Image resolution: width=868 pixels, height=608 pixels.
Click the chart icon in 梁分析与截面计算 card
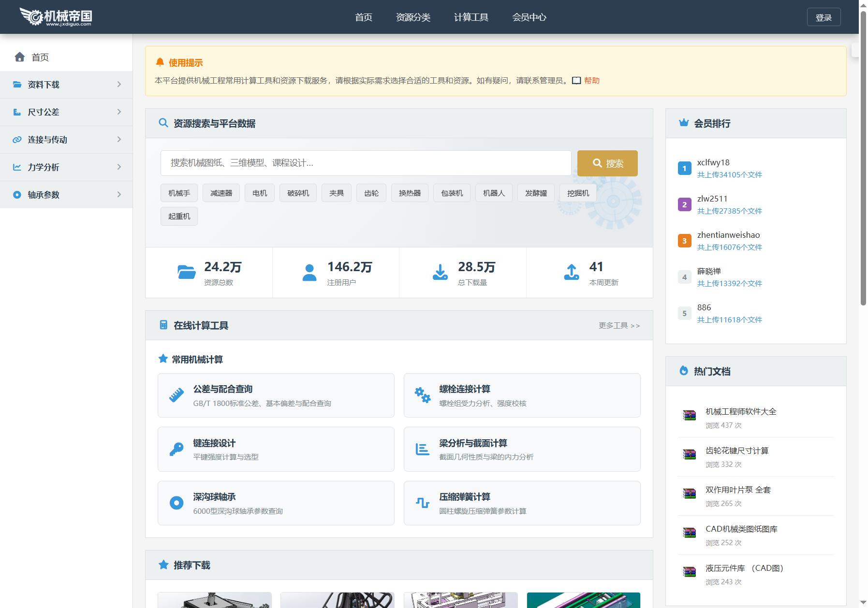coord(423,449)
